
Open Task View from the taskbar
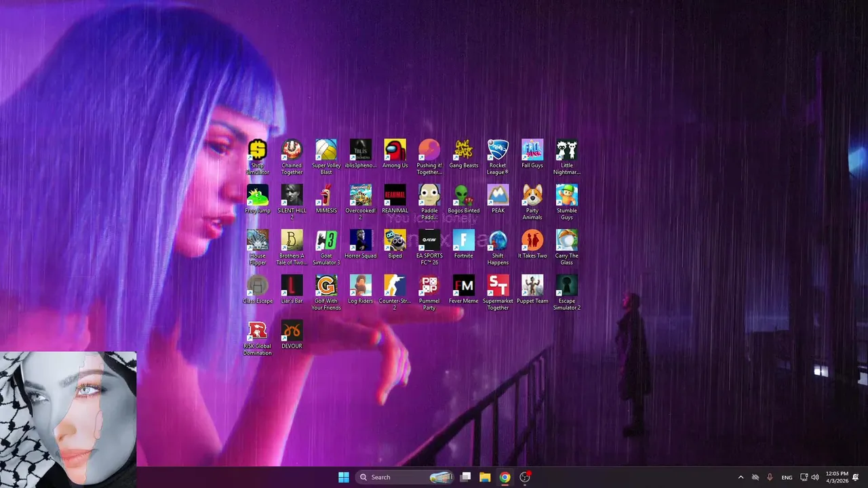pos(465,477)
